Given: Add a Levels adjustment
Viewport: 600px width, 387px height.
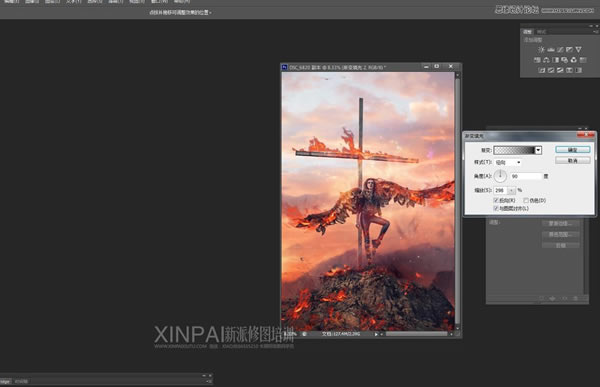Looking at the screenshot, I should coord(551,49).
